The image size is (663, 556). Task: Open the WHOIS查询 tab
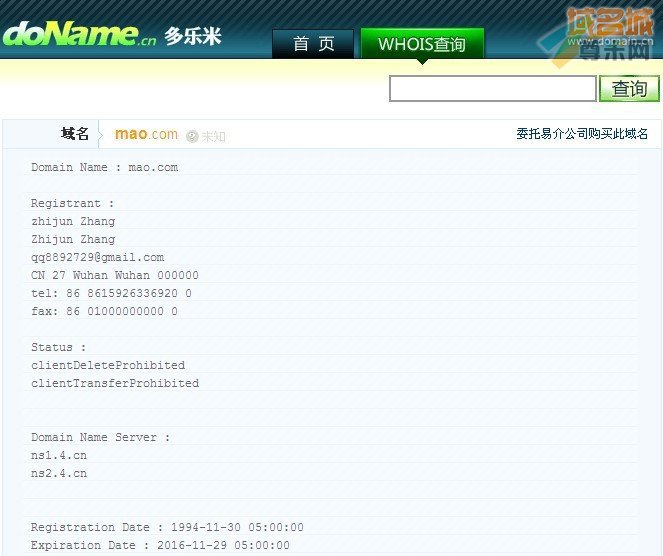[x=422, y=44]
